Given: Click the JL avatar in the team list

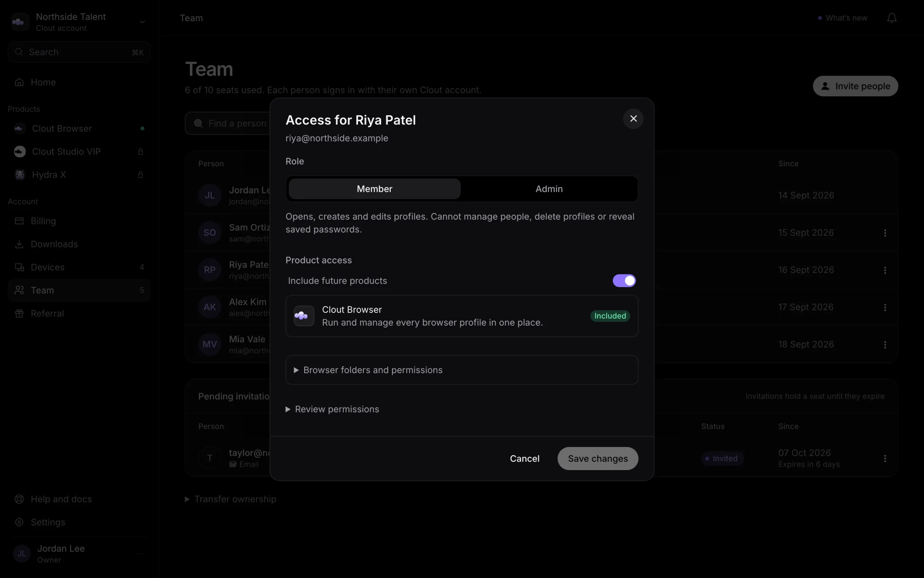Looking at the screenshot, I should click(210, 195).
